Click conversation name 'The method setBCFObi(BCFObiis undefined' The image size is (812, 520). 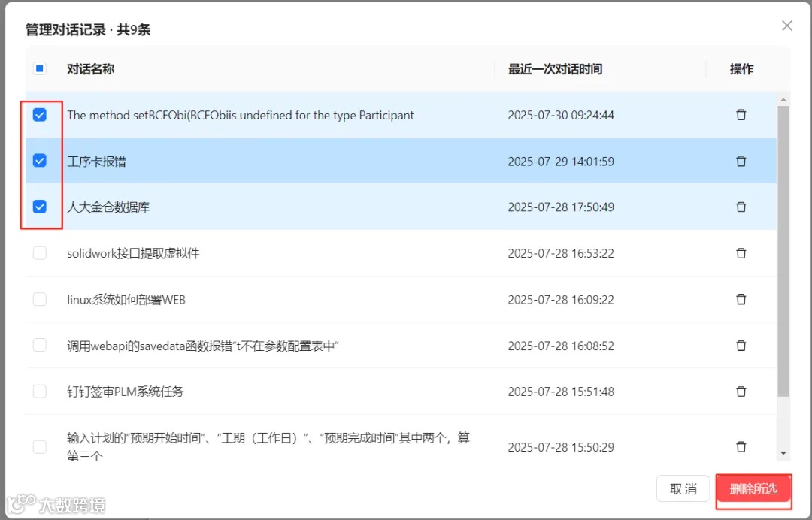(241, 115)
